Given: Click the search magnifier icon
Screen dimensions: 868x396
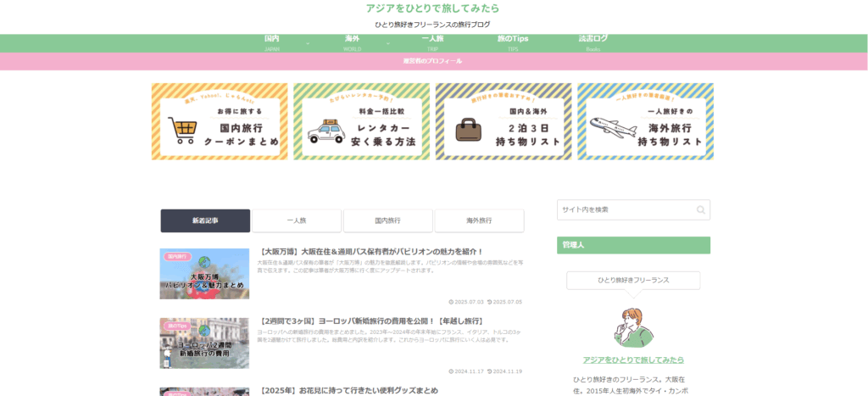Looking at the screenshot, I should coord(700,210).
